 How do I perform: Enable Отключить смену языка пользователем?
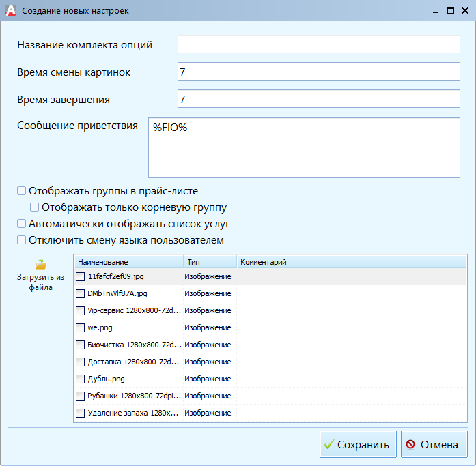pos(22,240)
